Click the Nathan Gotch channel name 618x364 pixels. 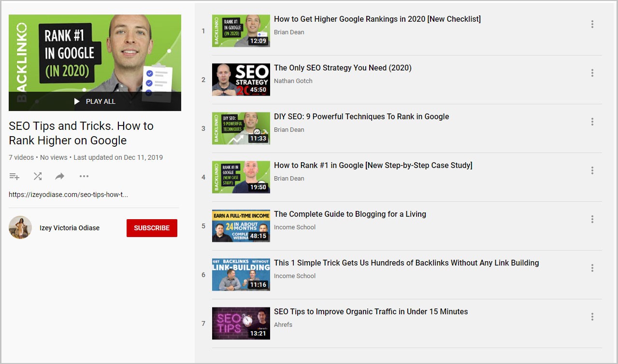[x=293, y=81]
